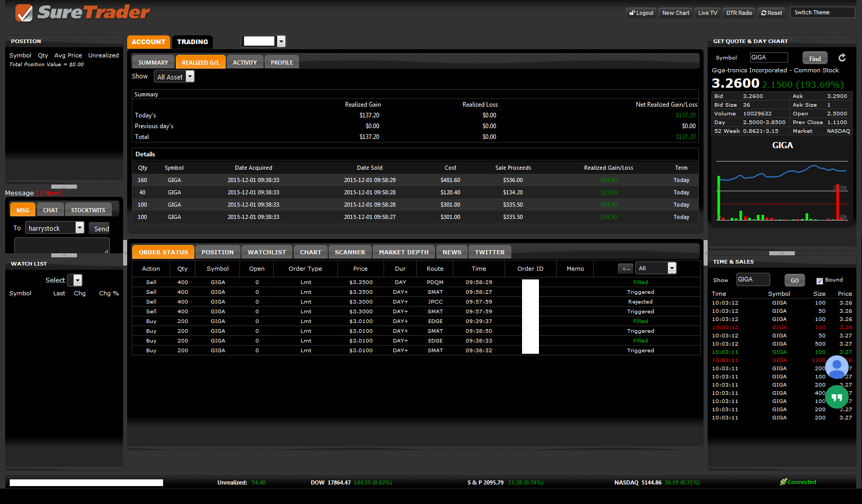
Task: Click the 'Sale Proceeds' column header
Action: pos(513,168)
